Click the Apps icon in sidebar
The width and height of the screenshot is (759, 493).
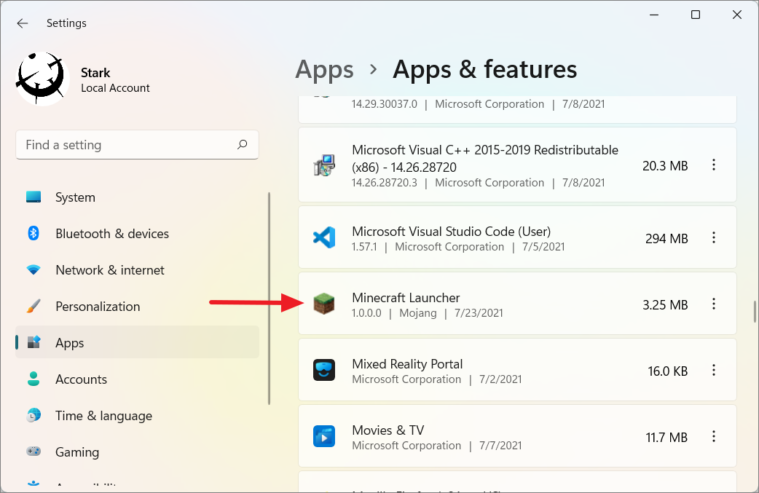point(33,342)
